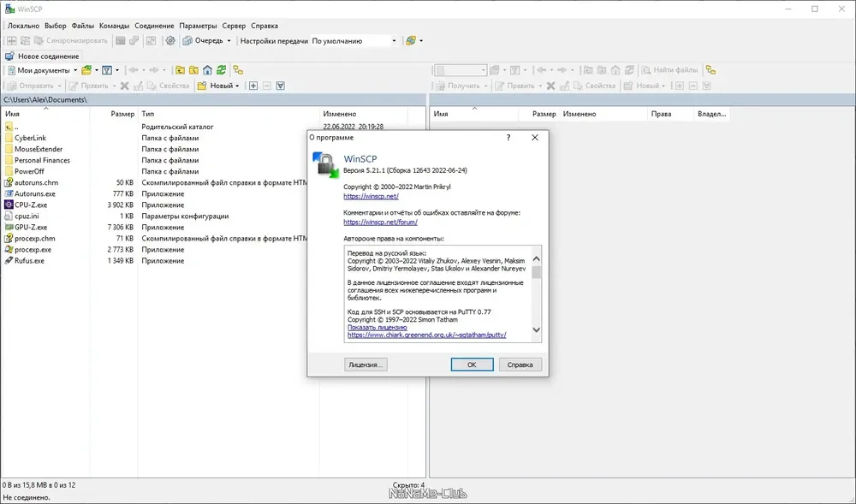The height and width of the screenshot is (504, 856).
Task: Go to local home directory icon
Action: 207,70
